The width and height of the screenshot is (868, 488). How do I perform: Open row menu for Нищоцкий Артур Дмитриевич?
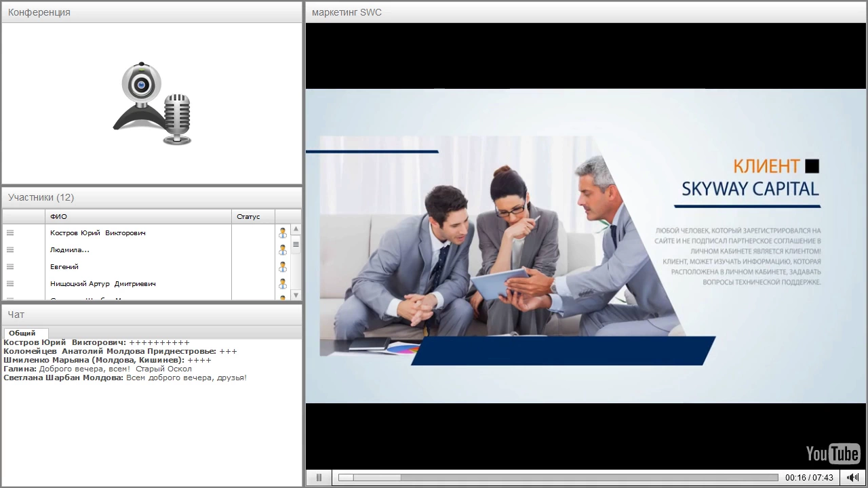10,284
